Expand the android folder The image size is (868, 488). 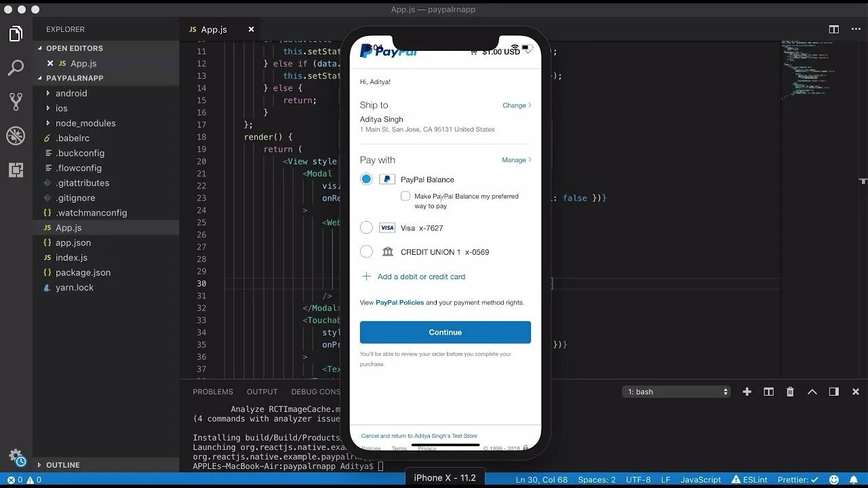point(71,94)
